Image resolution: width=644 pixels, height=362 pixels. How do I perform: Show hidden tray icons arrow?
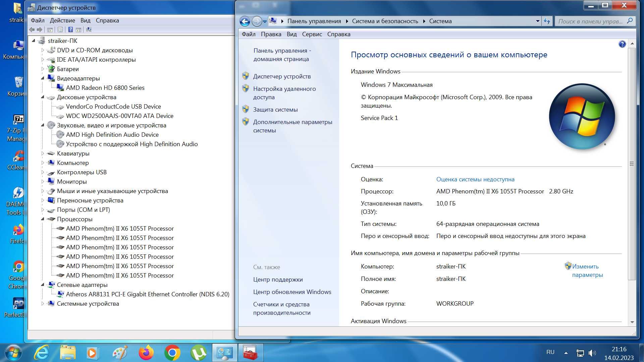(566, 353)
